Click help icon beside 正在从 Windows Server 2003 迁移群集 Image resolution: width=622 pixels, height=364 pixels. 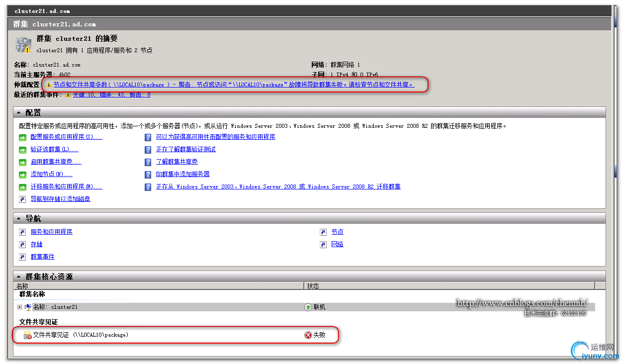click(x=148, y=187)
